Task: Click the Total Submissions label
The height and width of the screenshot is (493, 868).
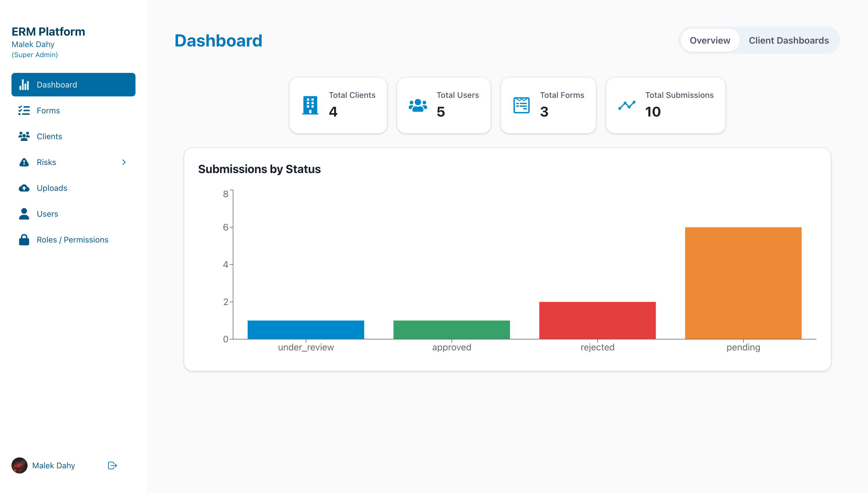Action: [x=679, y=95]
